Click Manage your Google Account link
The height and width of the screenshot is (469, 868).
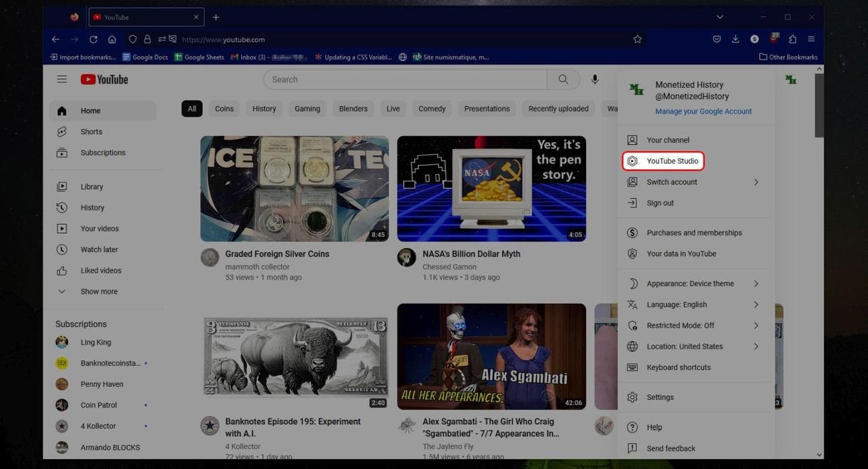pyautogui.click(x=703, y=111)
